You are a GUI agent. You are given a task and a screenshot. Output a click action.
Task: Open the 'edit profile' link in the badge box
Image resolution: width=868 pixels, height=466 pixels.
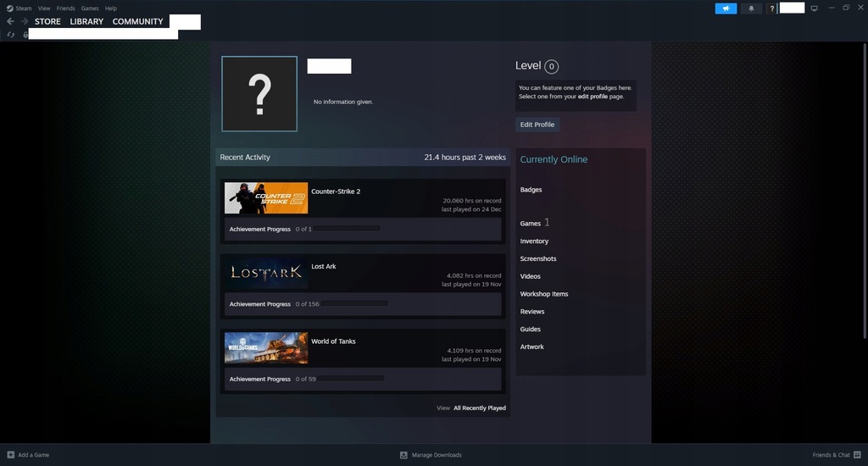[593, 97]
